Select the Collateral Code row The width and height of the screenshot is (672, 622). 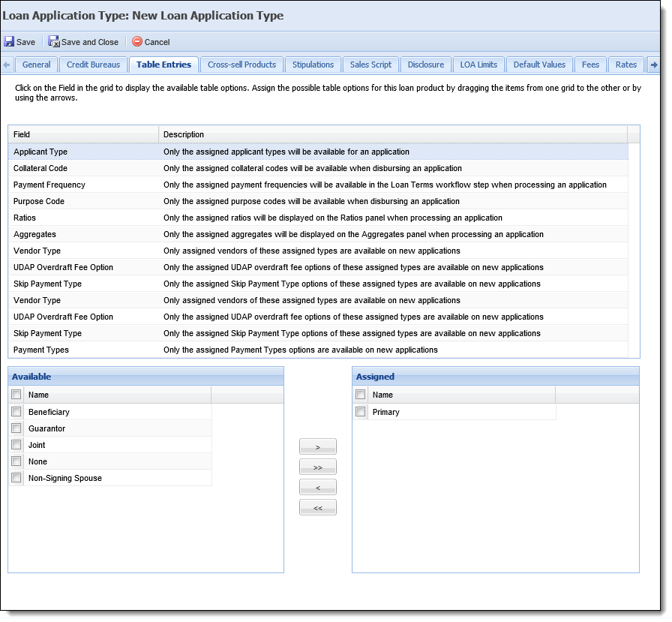point(318,168)
